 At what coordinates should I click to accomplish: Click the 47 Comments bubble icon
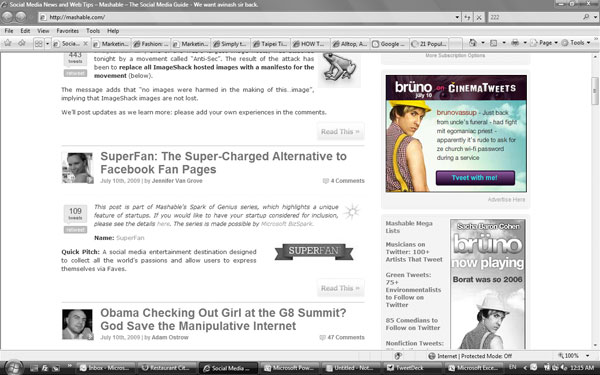pos(322,338)
